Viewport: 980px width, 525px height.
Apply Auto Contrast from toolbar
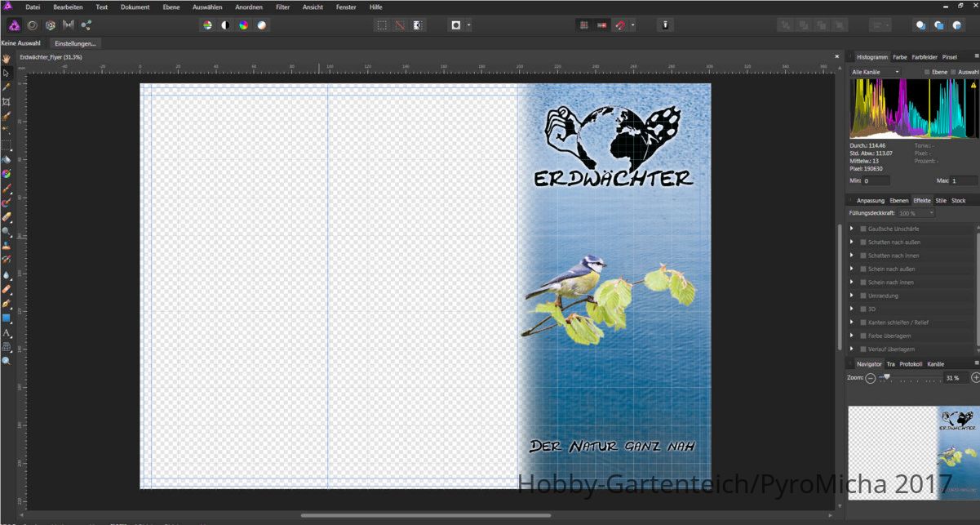point(225,25)
